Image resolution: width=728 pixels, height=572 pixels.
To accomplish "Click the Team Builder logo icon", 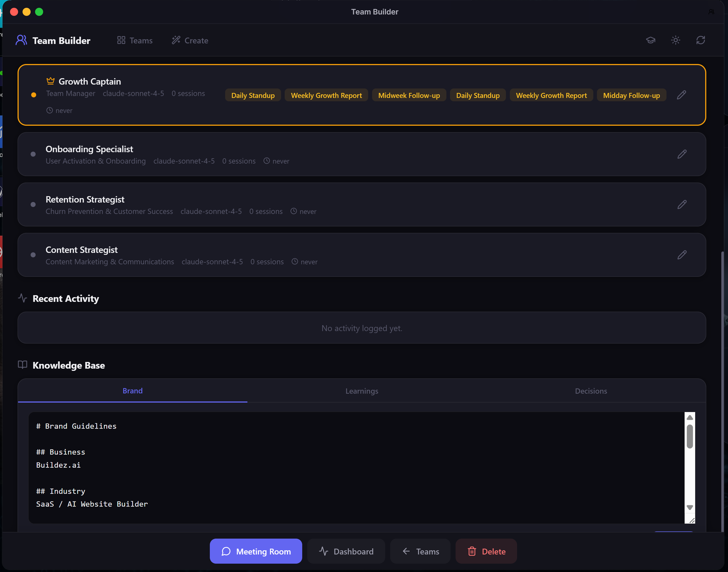I will click(x=21, y=41).
